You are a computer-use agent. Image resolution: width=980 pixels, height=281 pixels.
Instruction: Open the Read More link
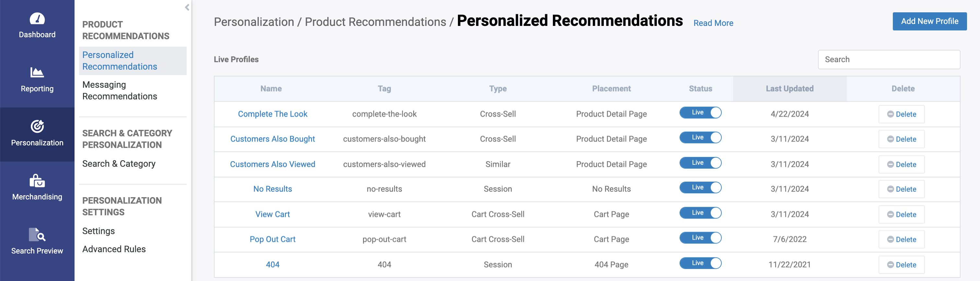click(x=713, y=23)
